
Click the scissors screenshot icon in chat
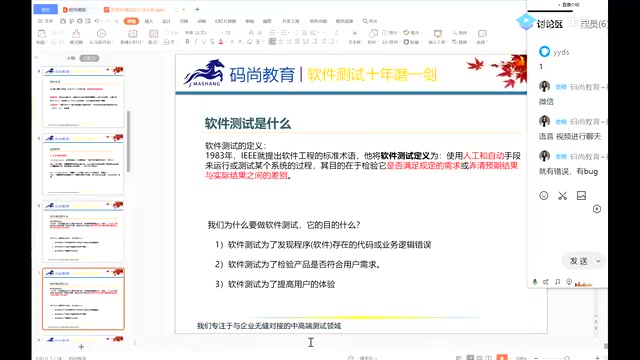point(562,196)
